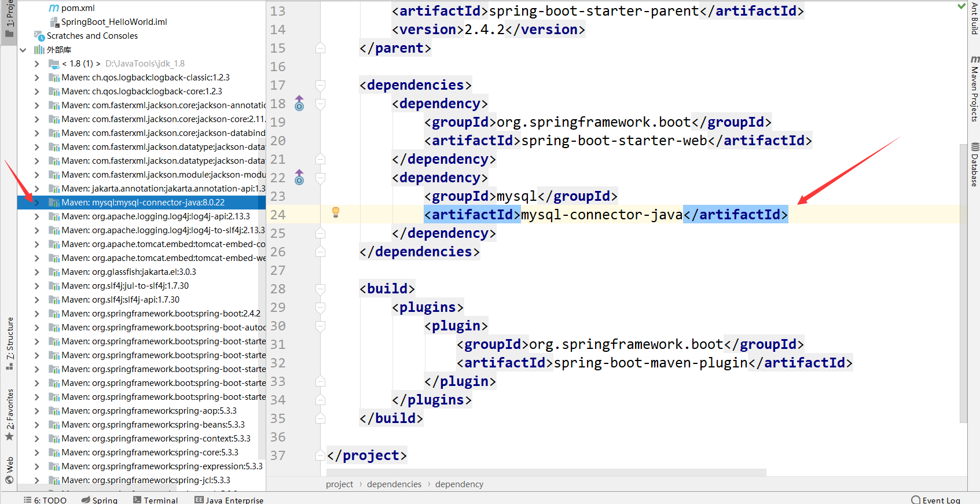Fold the plugins block at line 29
Viewport: 980px width, 504px height.
click(320, 307)
